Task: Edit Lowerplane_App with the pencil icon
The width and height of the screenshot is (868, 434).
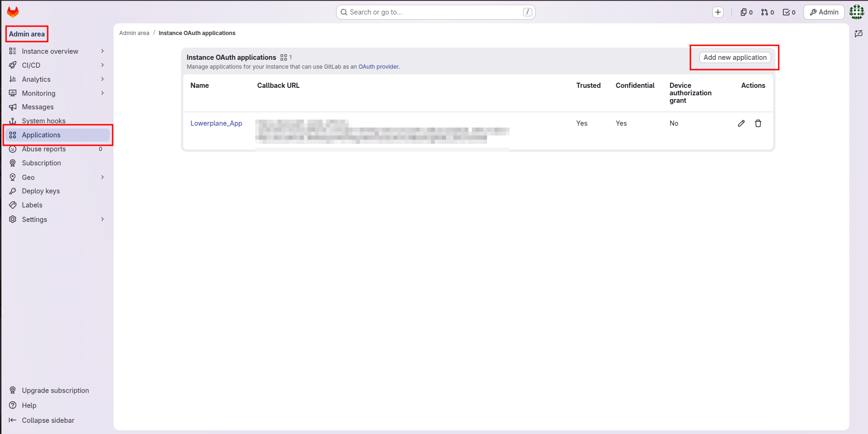Action: click(x=741, y=123)
